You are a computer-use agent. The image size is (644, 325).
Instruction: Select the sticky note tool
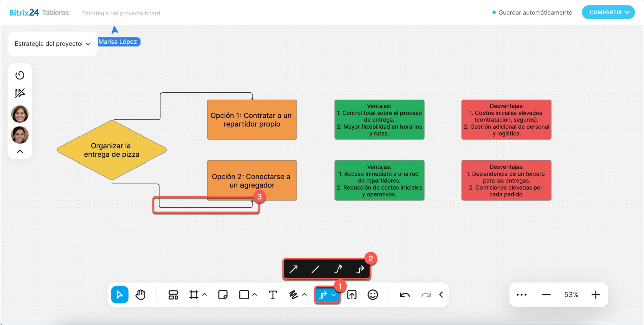(223, 295)
